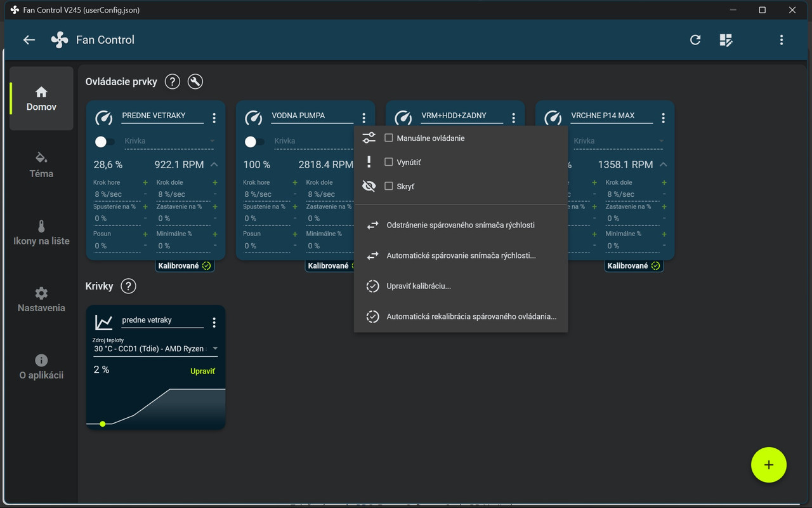Open the VODNA PUMPA card kebab menu
Viewport: 812px width, 508px height.
pos(364,118)
